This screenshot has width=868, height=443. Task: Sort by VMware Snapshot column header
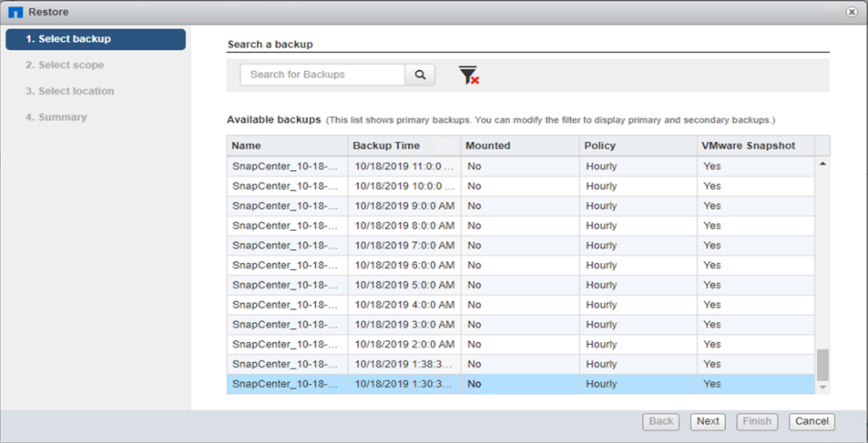[756, 146]
